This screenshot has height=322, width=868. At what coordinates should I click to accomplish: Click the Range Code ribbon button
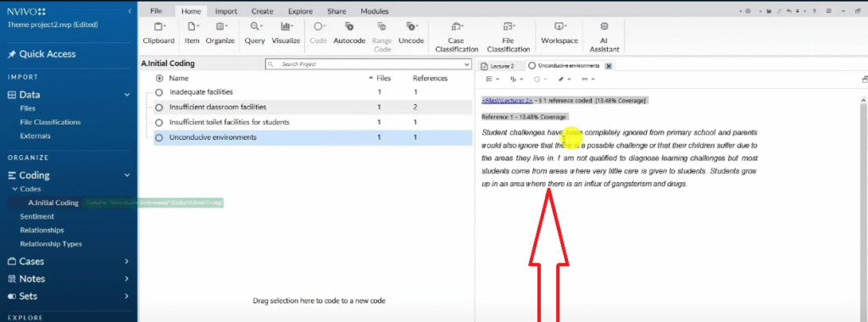click(381, 36)
